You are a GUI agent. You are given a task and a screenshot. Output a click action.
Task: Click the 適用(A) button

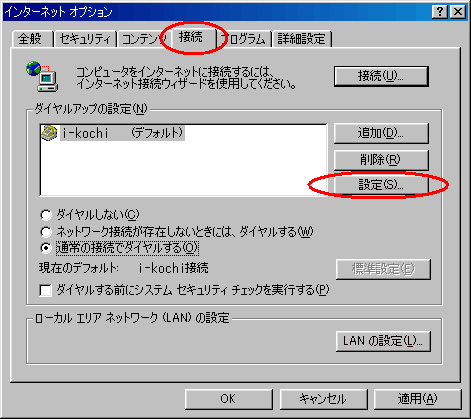pos(417,399)
